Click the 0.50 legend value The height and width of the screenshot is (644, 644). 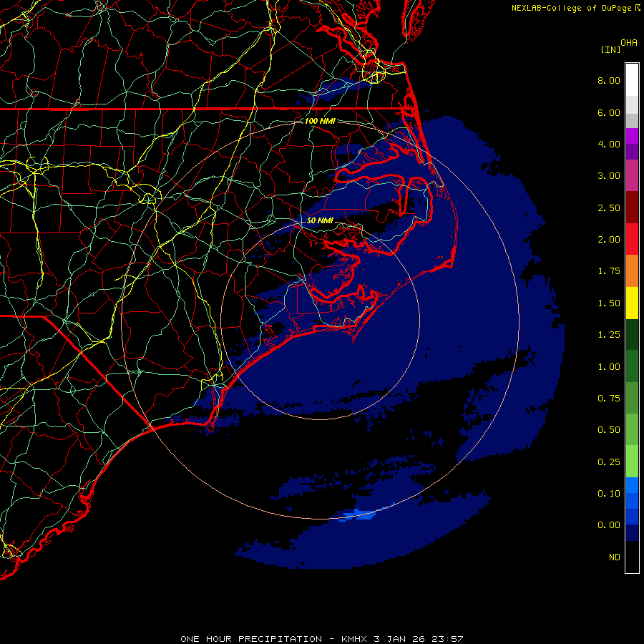609,430
